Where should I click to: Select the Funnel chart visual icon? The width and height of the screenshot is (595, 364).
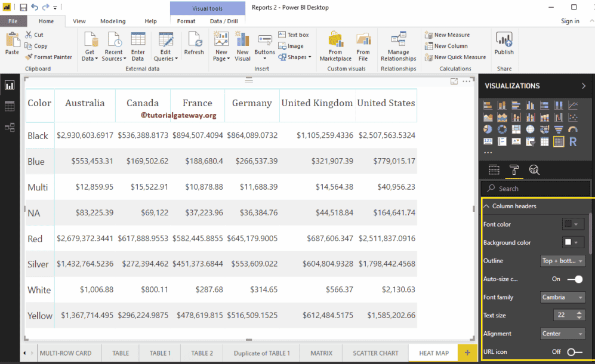pos(558,129)
